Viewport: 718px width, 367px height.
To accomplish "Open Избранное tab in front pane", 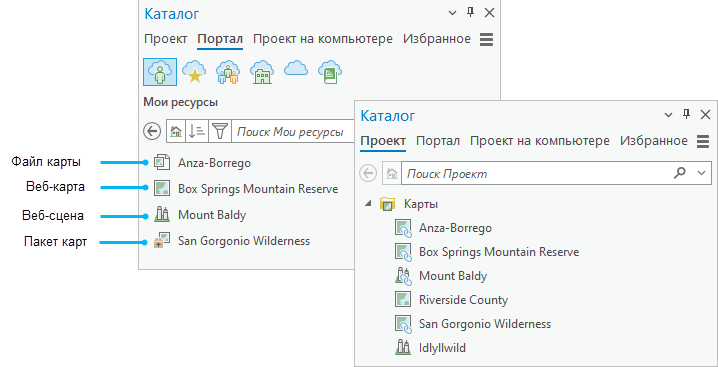I will tap(654, 141).
